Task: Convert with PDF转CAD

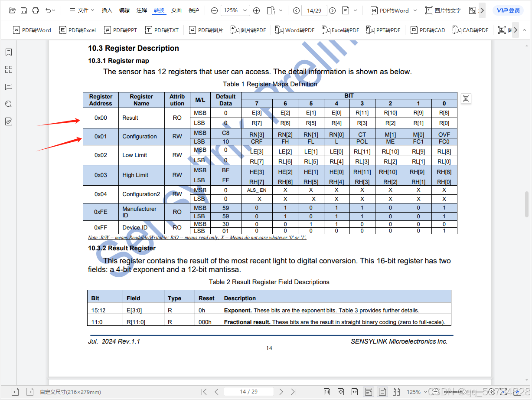Action: click(428, 30)
